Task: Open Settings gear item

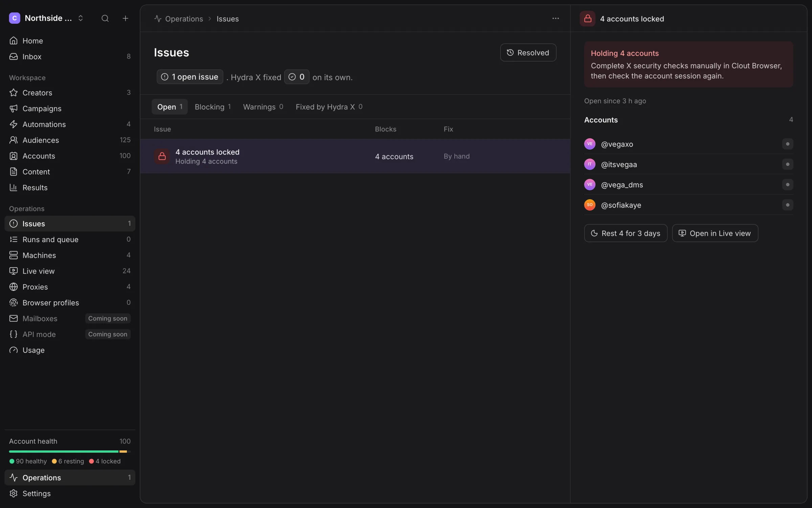Action: coord(70,493)
